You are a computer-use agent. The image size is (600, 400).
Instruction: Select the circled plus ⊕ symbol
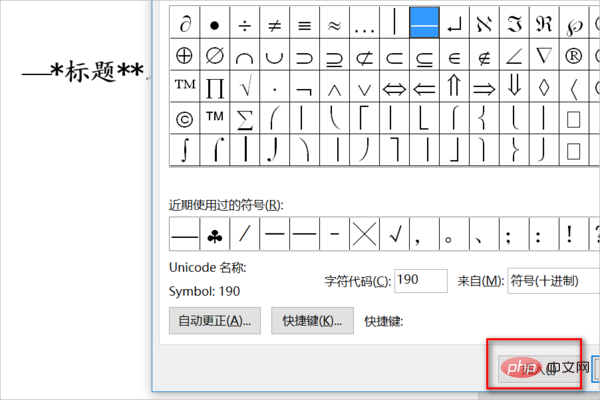tap(184, 54)
